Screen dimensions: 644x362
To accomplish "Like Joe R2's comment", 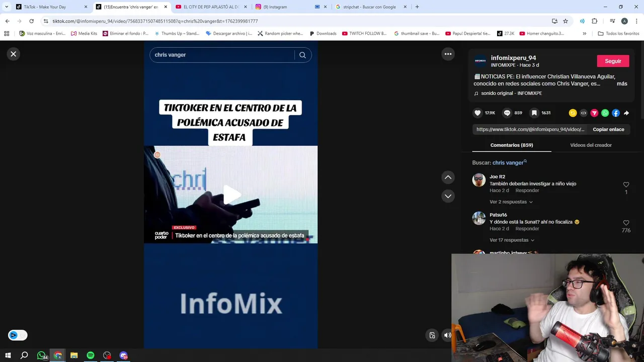I will point(626,185).
